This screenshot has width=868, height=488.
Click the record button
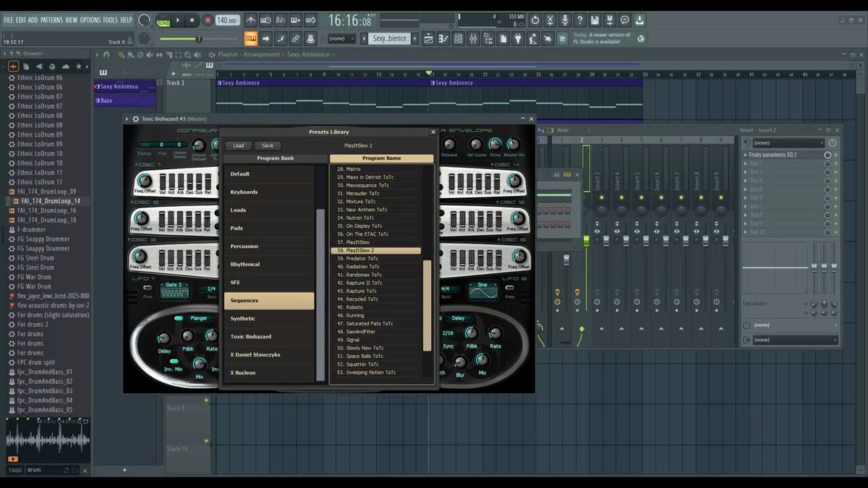tap(208, 20)
